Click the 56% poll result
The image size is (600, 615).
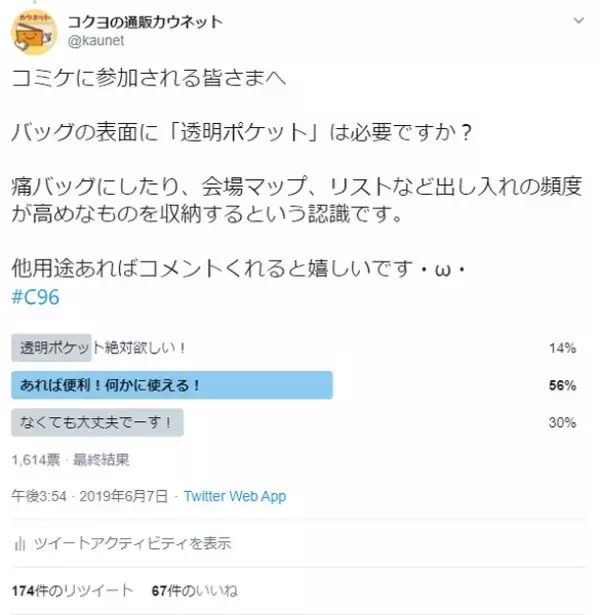tap(562, 386)
